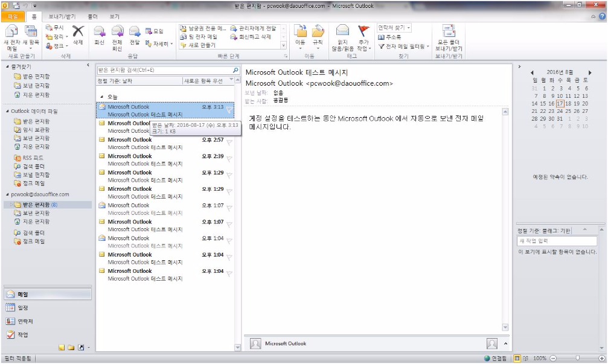Image resolution: width=608 pixels, height=364 pixels.
Task: Click 회신하고 삭제 quick step
Action: tap(251, 37)
